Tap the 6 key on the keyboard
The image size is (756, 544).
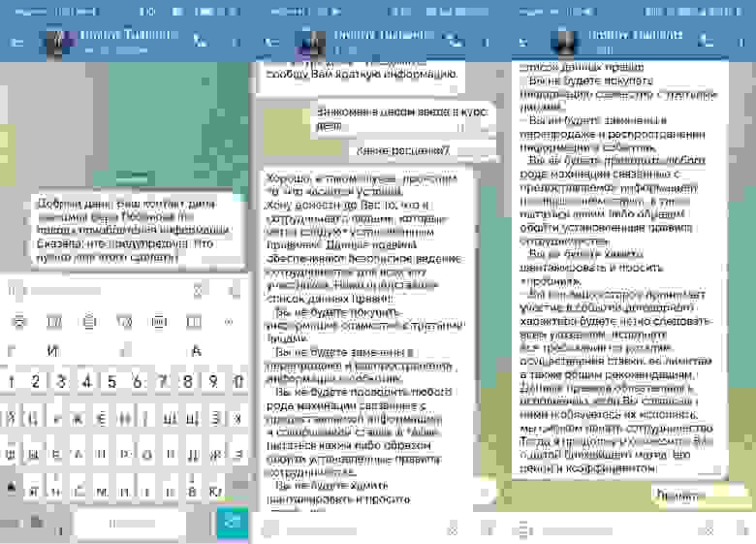tap(138, 382)
